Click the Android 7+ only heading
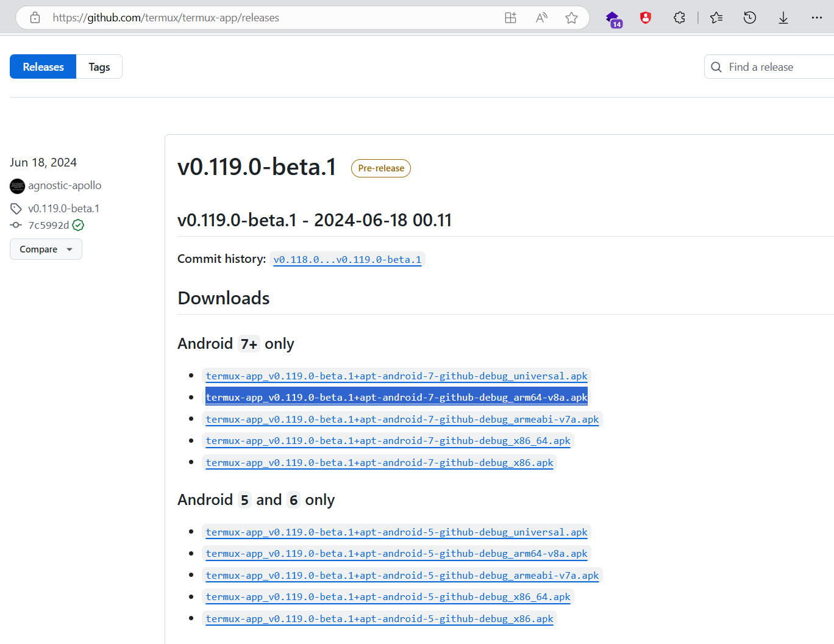 tap(236, 344)
